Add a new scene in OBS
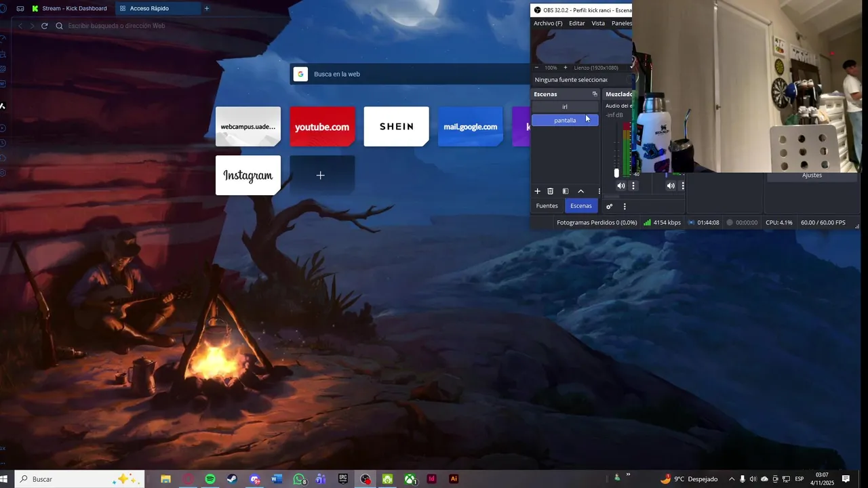 (x=537, y=191)
